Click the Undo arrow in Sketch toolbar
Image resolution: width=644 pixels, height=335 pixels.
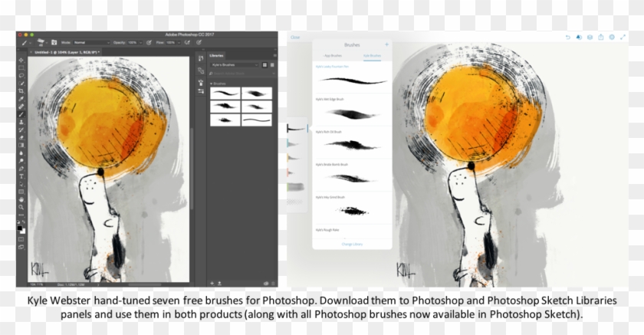(x=568, y=38)
